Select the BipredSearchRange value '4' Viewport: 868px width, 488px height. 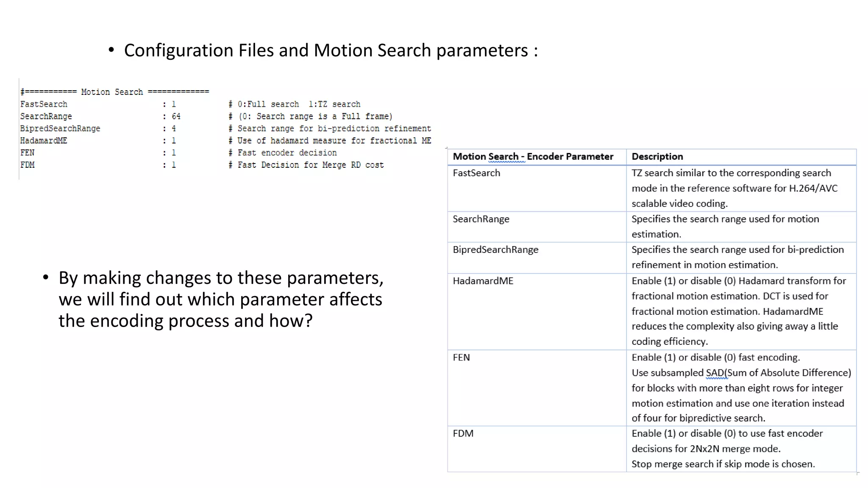[174, 128]
